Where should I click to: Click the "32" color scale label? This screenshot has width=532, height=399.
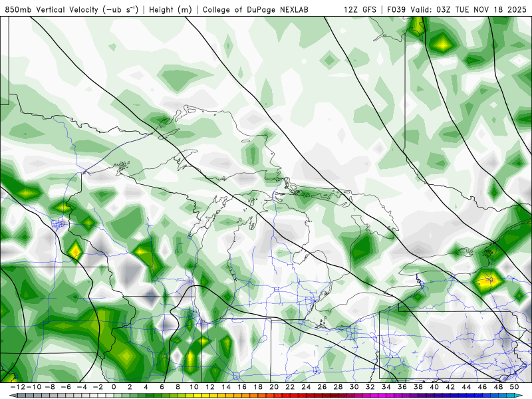pos(370,387)
